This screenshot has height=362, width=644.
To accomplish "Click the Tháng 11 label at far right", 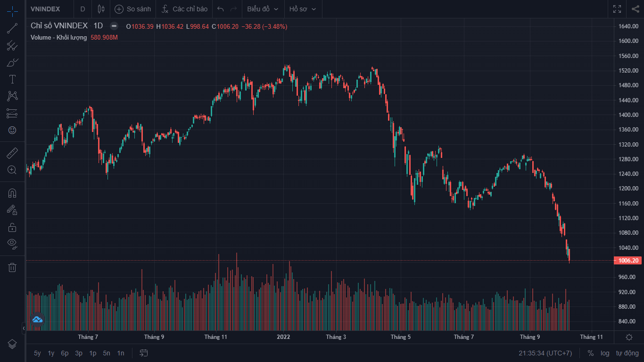I will click(x=591, y=337).
